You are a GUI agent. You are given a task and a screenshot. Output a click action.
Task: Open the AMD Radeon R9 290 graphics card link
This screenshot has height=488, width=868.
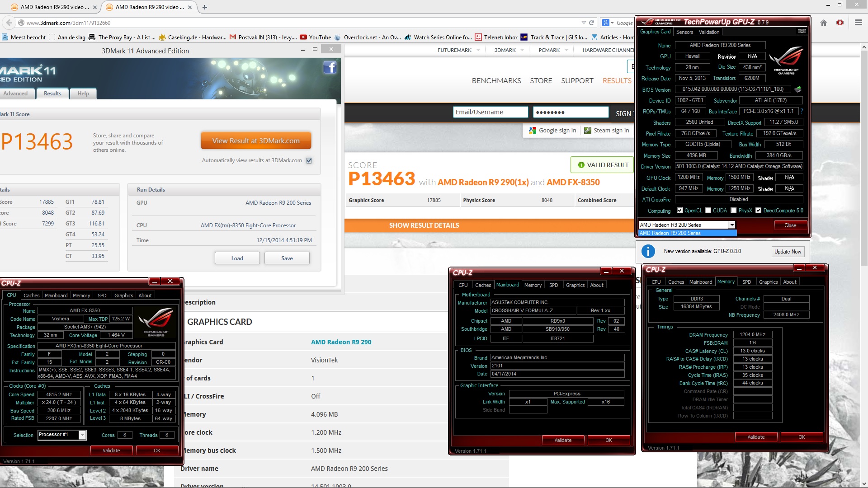341,342
